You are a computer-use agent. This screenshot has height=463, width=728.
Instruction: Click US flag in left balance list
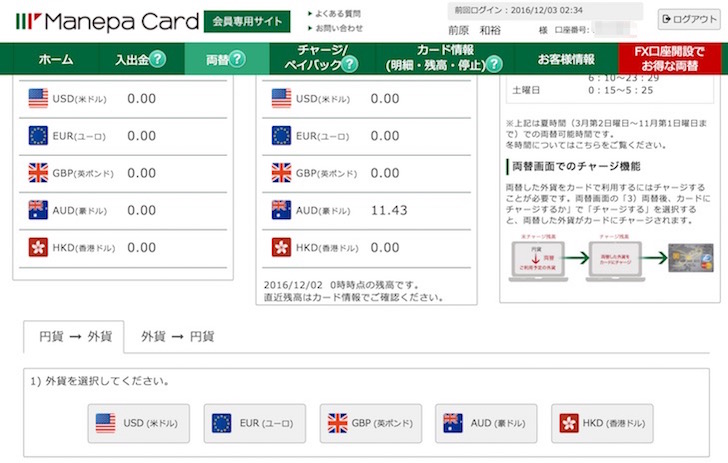point(38,98)
